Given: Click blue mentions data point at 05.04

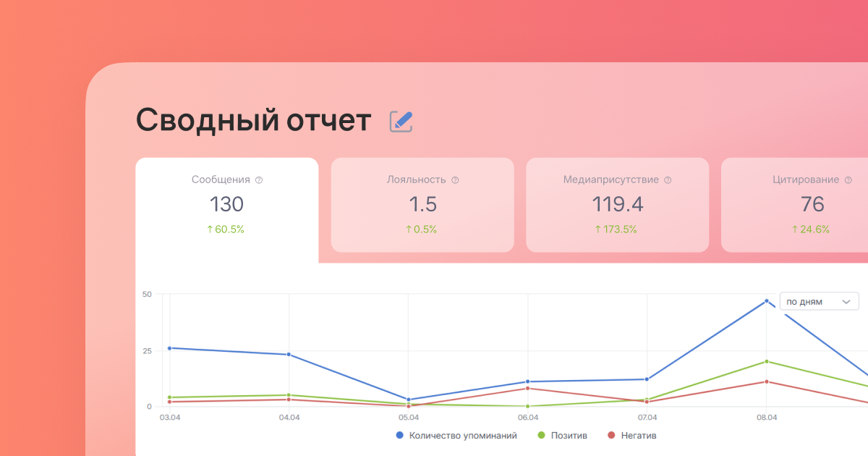Looking at the screenshot, I should point(409,400).
